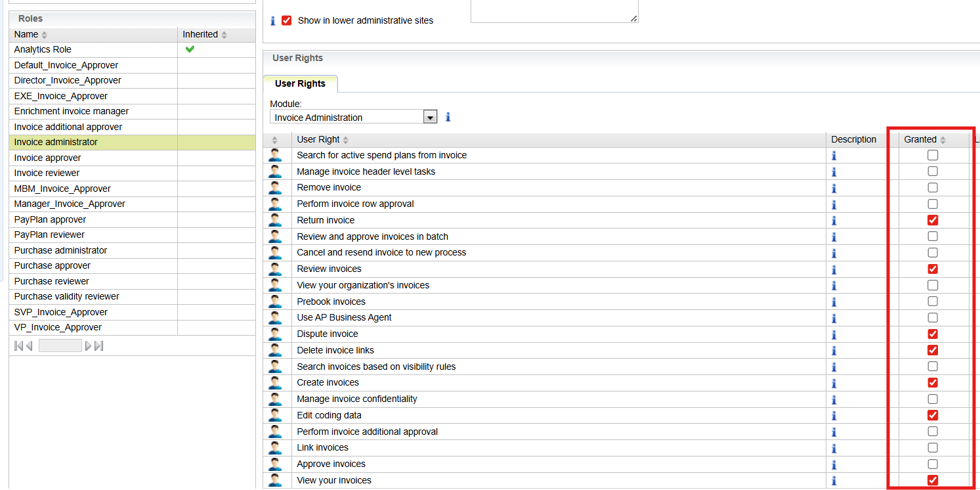Image resolution: width=980 pixels, height=490 pixels.
Task: Select the Purchase administrator role
Action: point(60,250)
